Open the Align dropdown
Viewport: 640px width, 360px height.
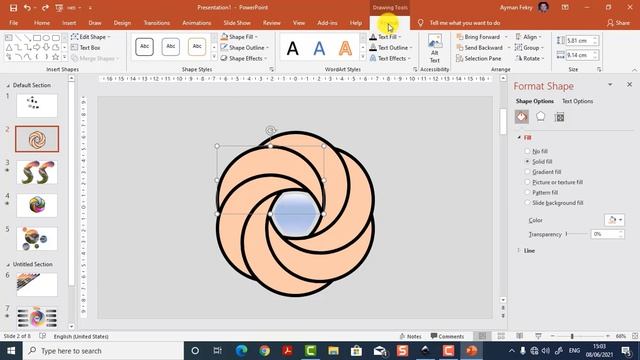pos(529,37)
